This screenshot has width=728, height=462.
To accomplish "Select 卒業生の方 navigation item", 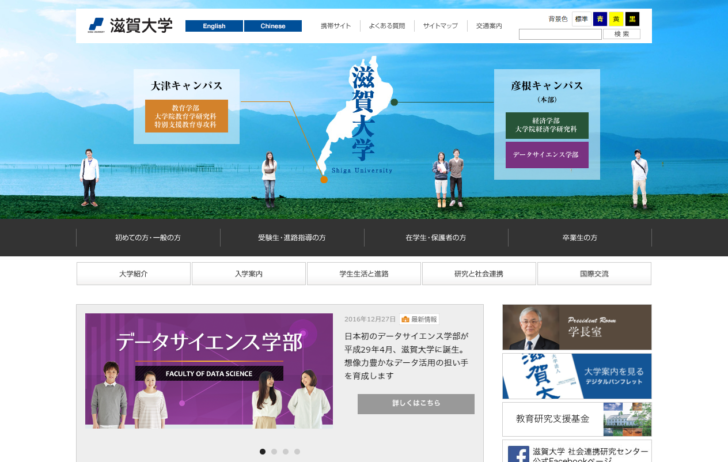I will pyautogui.click(x=580, y=237).
